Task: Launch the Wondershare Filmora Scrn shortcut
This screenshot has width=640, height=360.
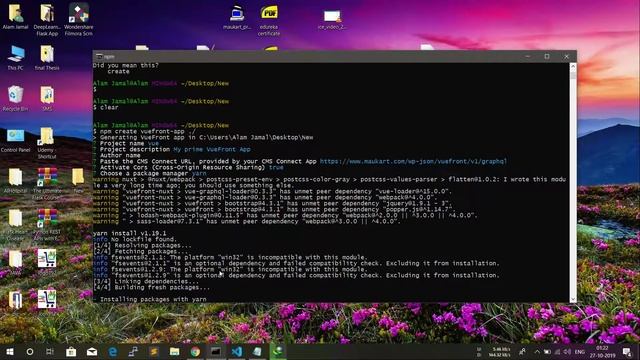Action: pyautogui.click(x=78, y=20)
